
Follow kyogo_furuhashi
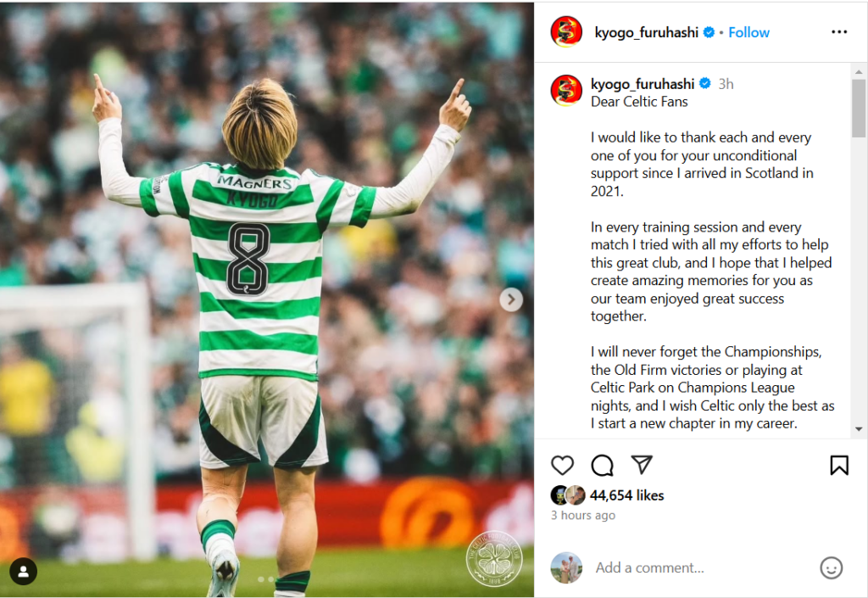click(748, 33)
